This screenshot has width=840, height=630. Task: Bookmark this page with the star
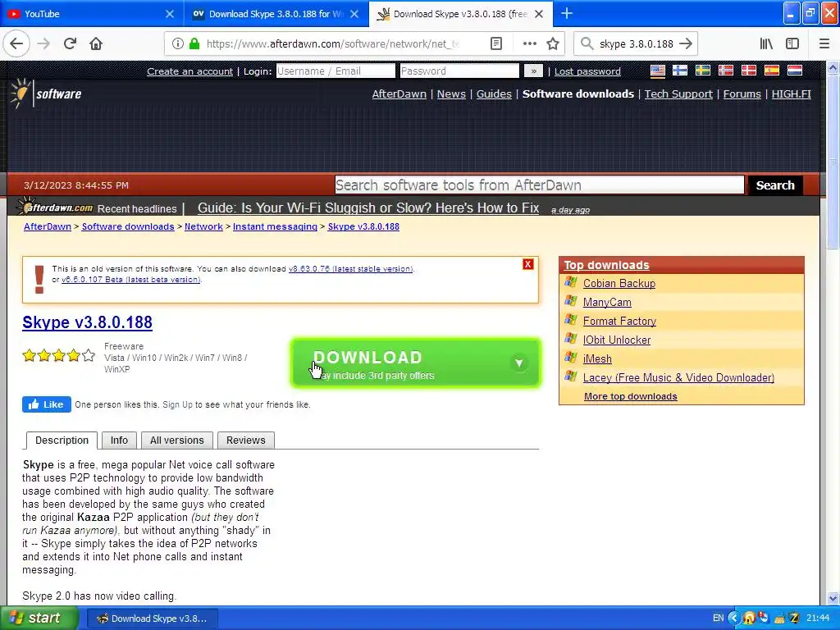click(x=553, y=44)
